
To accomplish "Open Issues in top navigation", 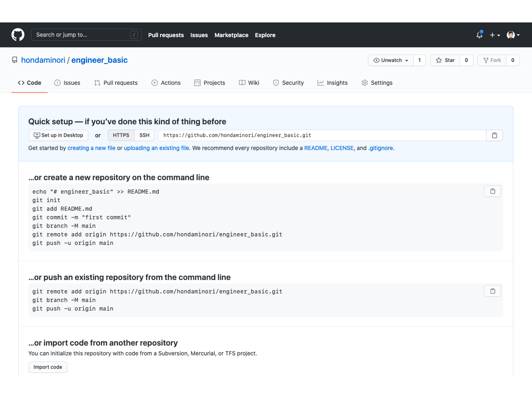I will (x=199, y=35).
